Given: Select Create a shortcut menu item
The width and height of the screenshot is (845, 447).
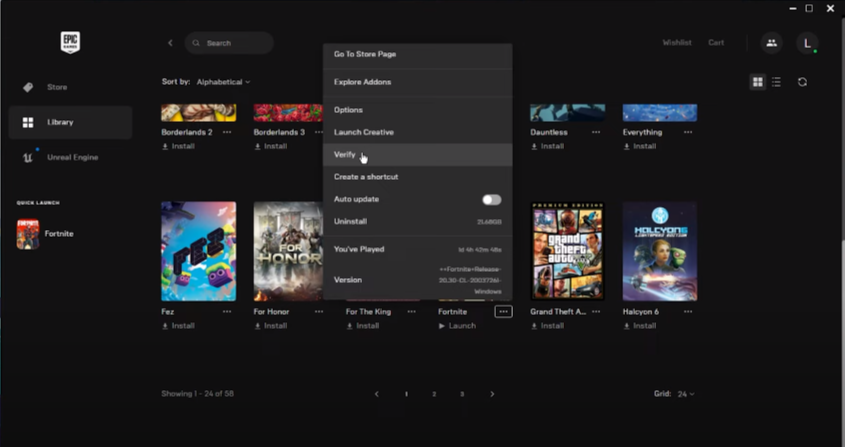Looking at the screenshot, I should coord(418,177).
